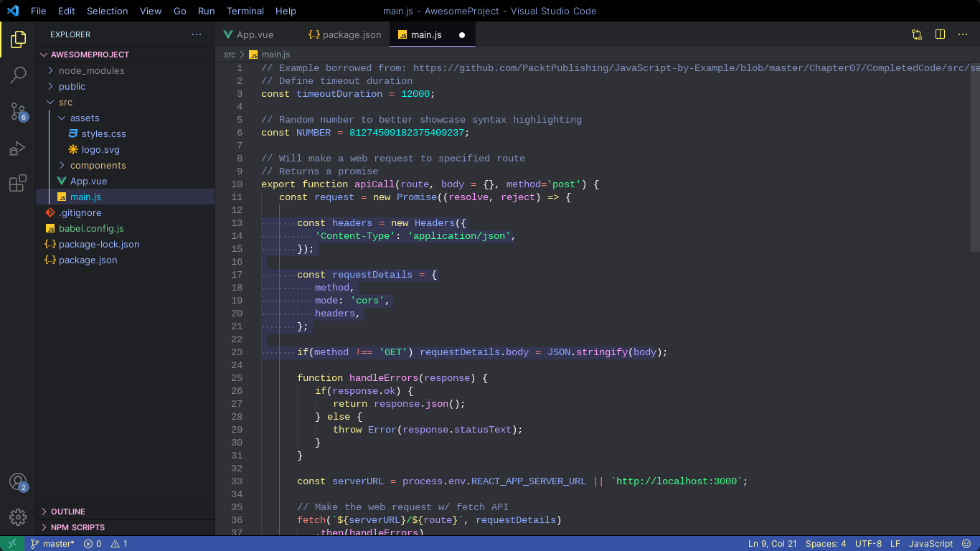Close the unsaved main.js tab dot
Viewport: 980px width, 551px height.
coord(462,34)
